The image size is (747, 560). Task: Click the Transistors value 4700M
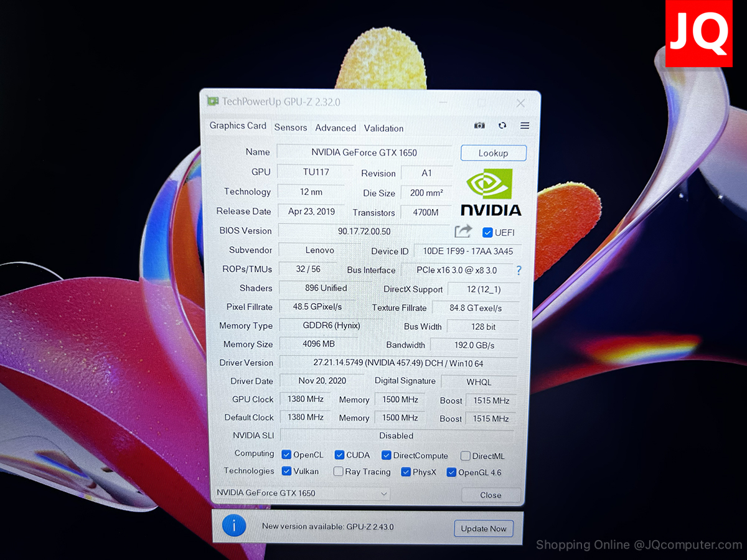click(x=426, y=213)
